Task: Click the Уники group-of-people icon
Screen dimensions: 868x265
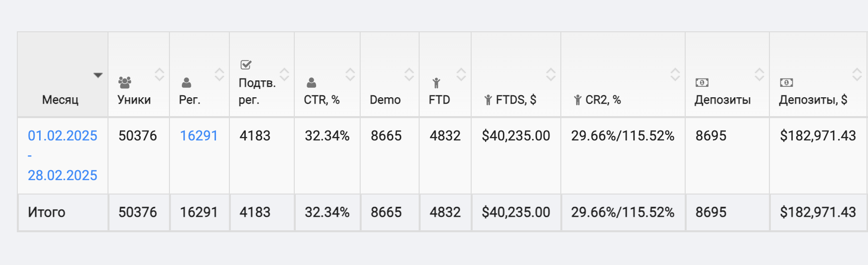Action: point(125,82)
